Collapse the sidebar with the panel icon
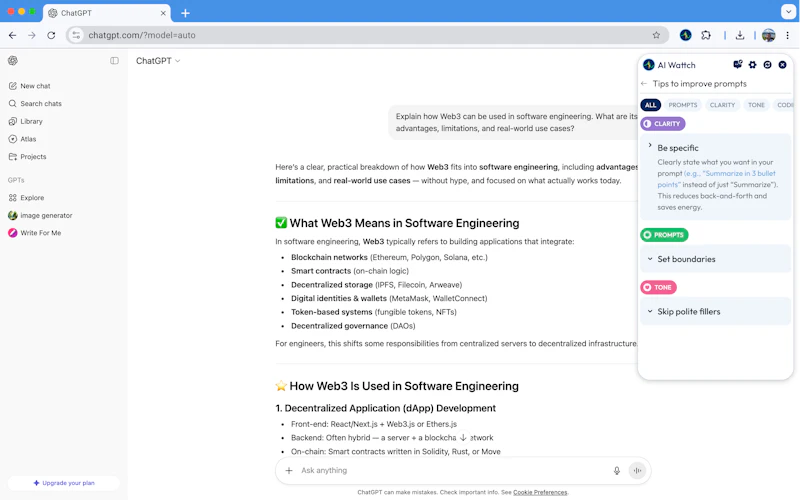800x500 pixels. pyautogui.click(x=114, y=61)
